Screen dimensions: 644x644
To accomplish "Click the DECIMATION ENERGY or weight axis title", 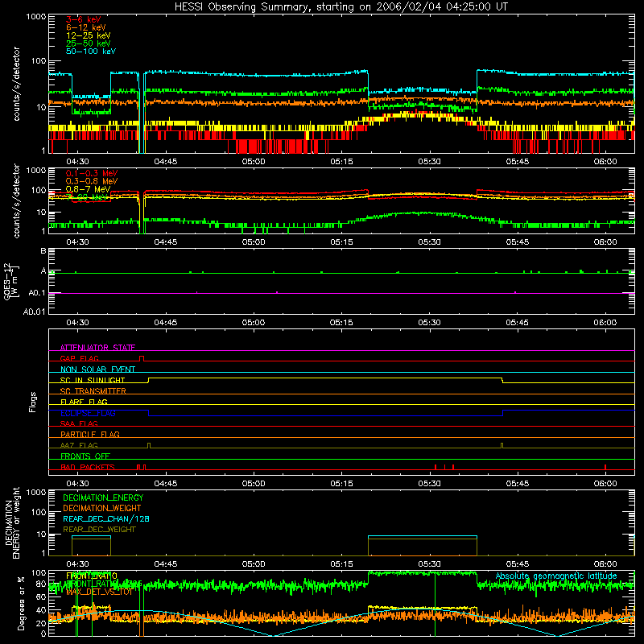I will (12, 522).
